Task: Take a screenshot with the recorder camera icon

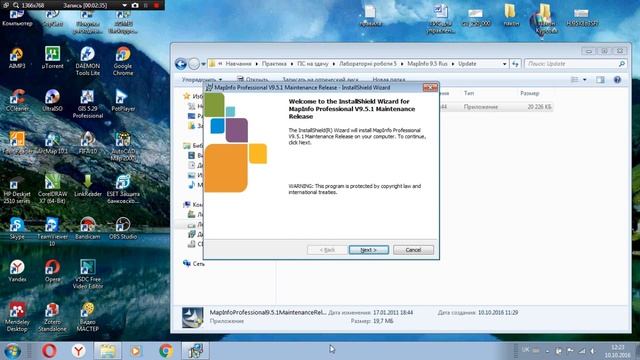Action: (x=135, y=5)
